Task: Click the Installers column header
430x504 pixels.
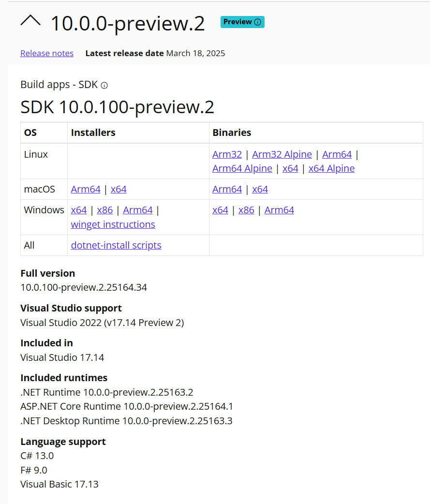Action: (93, 133)
